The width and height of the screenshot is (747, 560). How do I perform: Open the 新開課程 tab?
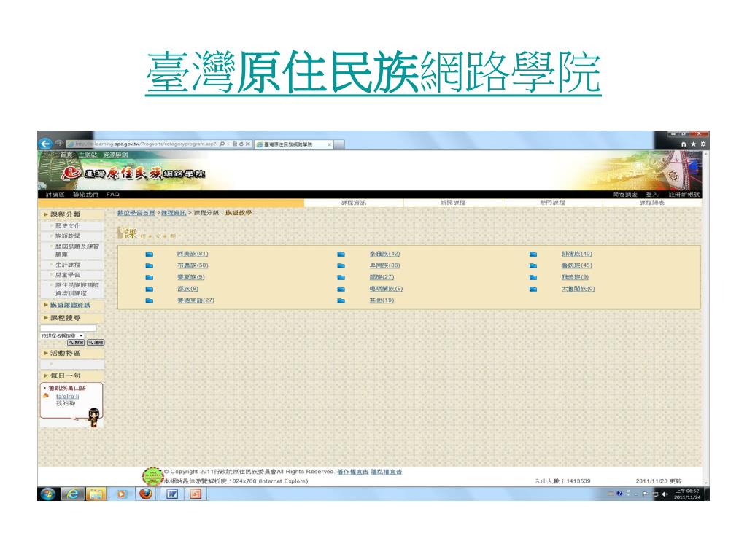coord(453,203)
